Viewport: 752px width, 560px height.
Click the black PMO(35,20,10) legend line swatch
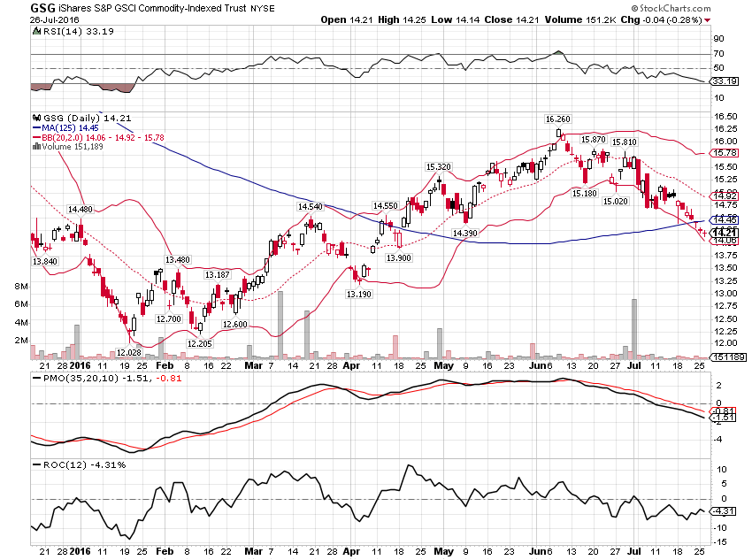36,379
